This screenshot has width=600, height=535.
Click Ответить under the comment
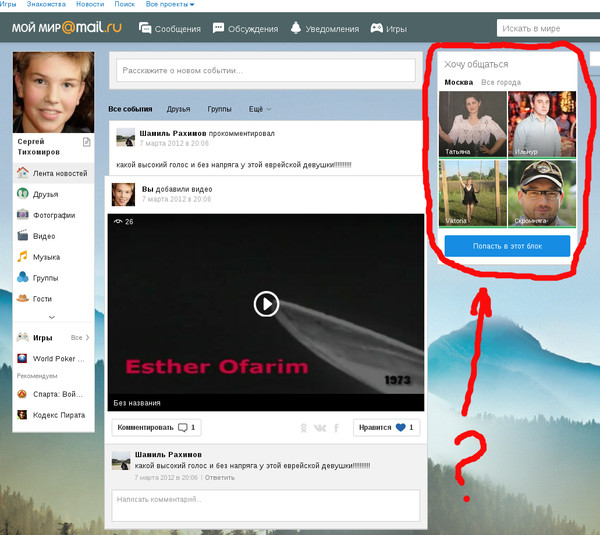coord(220,478)
